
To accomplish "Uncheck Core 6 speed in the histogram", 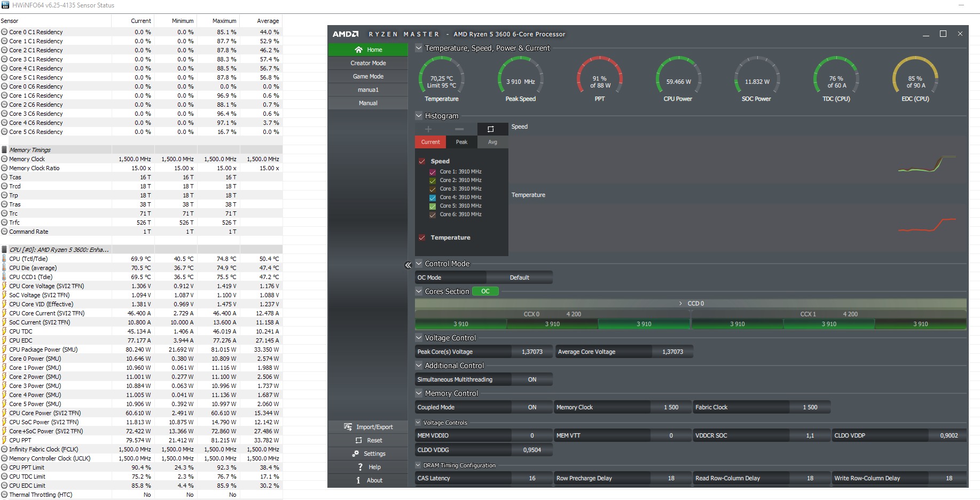I will pyautogui.click(x=433, y=215).
